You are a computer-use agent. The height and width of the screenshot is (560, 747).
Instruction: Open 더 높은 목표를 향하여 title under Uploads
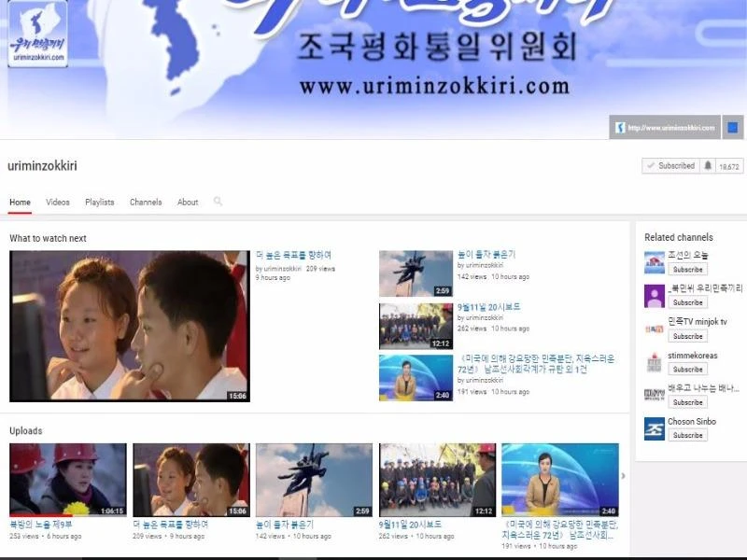[x=171, y=525]
